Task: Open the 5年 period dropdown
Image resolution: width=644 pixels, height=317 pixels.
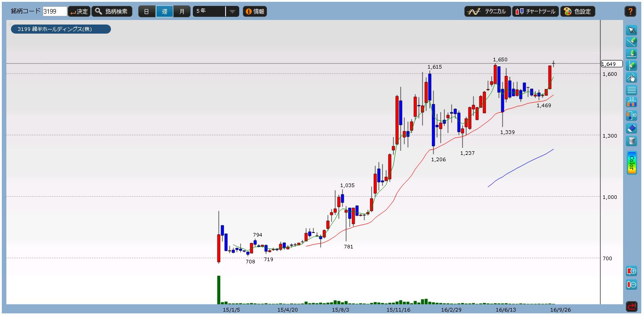Action: coord(232,11)
